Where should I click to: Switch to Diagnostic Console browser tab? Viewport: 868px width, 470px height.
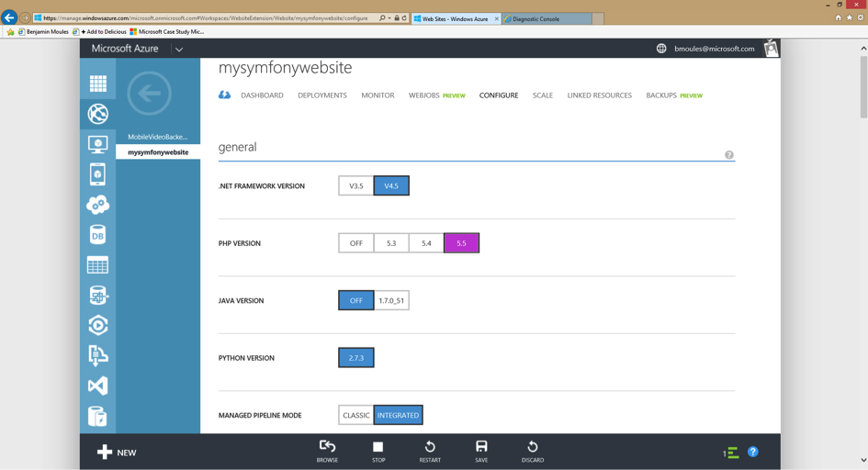click(547, 18)
